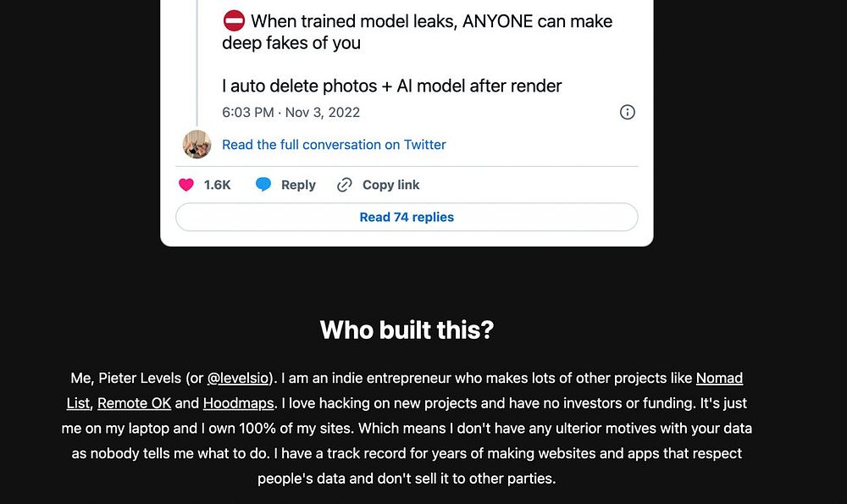Open the @levelsio profile link
847x504 pixels.
click(x=238, y=378)
